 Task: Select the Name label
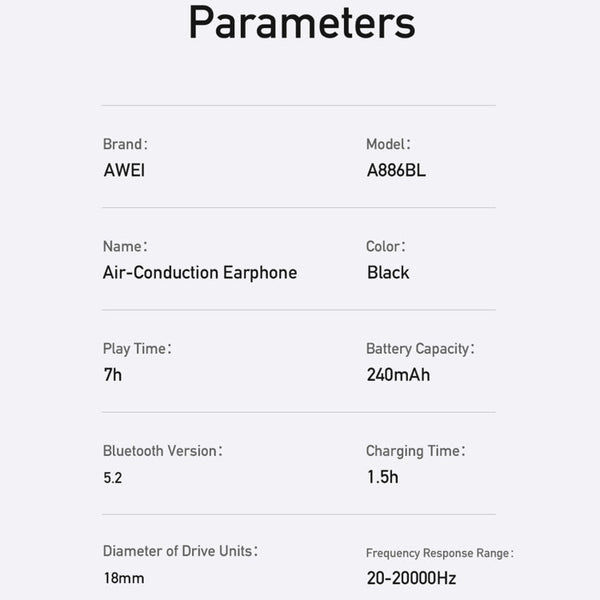pos(125,246)
